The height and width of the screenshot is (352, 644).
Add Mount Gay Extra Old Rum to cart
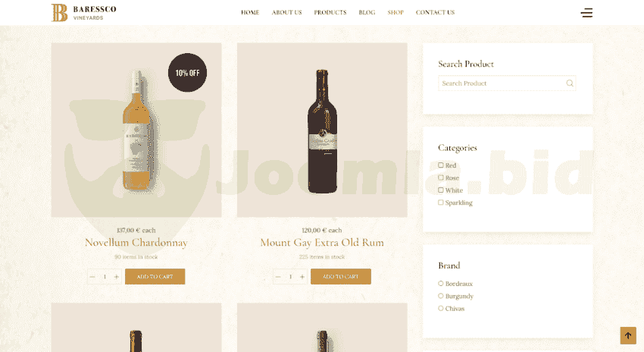tap(341, 277)
